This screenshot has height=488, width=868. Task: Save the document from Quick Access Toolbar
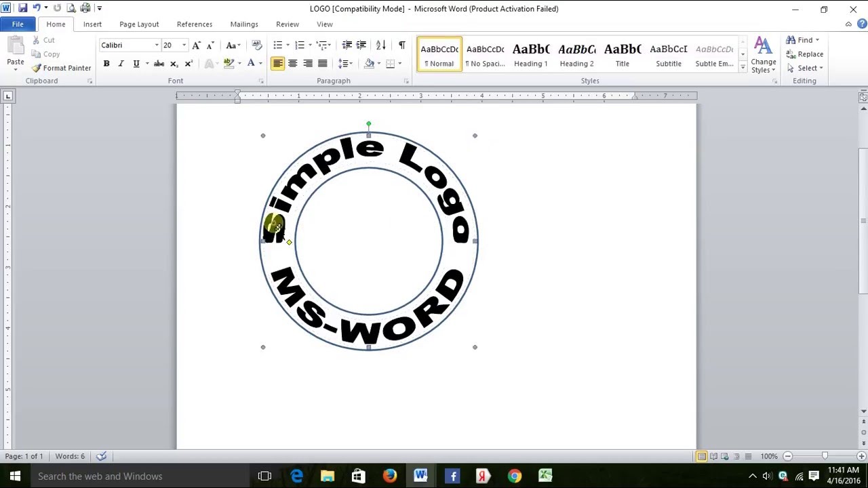22,8
